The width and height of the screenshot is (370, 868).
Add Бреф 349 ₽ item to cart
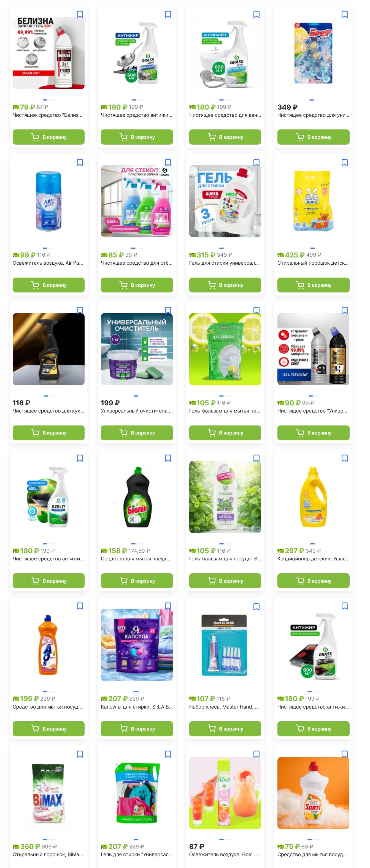click(x=314, y=137)
